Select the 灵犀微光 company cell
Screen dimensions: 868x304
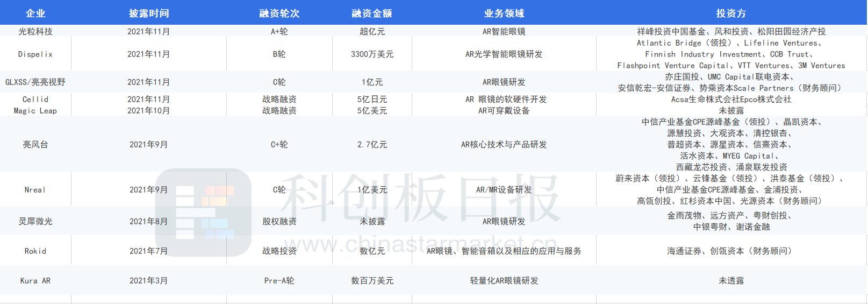(x=35, y=221)
